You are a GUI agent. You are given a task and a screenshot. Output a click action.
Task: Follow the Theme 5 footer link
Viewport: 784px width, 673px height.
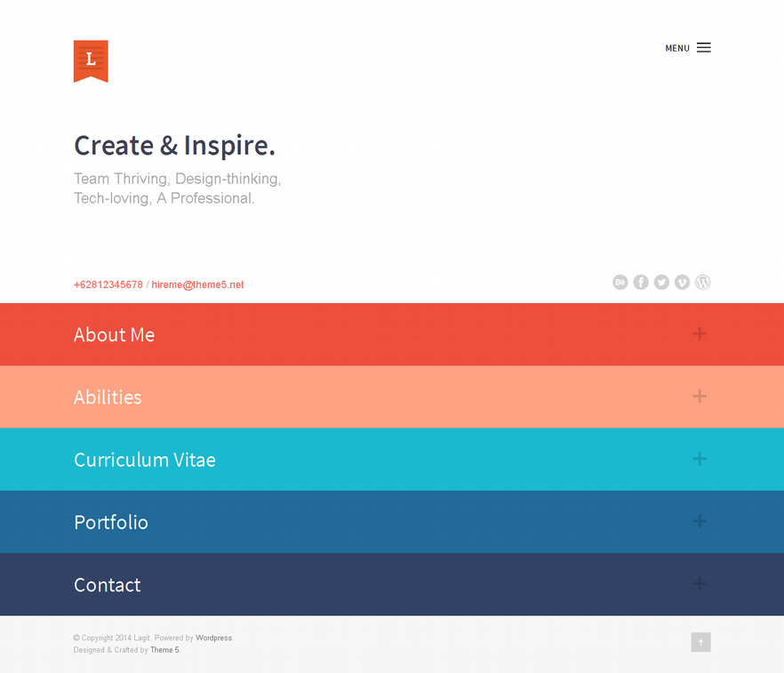point(164,650)
